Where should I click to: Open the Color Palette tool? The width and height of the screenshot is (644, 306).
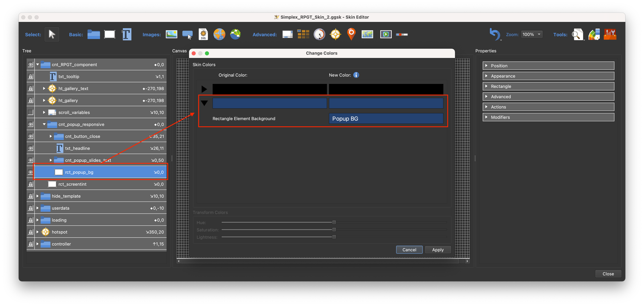[594, 34]
